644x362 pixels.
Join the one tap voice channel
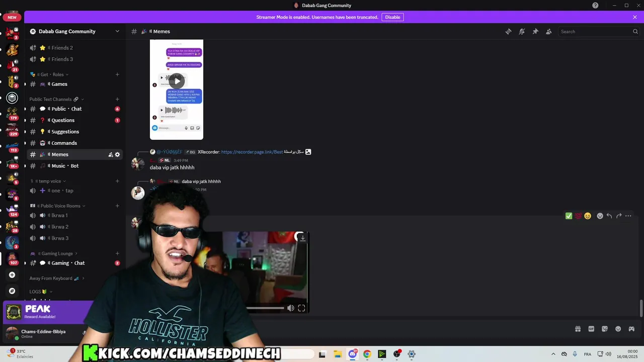point(74,191)
